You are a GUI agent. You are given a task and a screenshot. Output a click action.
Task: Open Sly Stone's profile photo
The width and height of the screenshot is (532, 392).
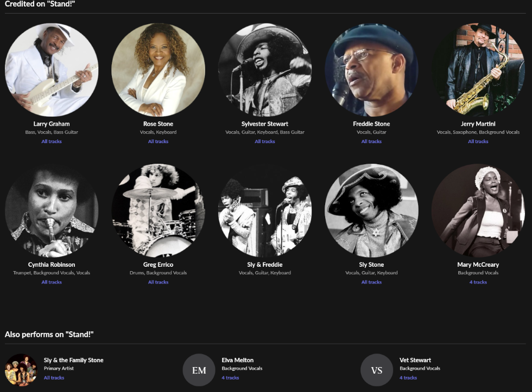tap(371, 210)
